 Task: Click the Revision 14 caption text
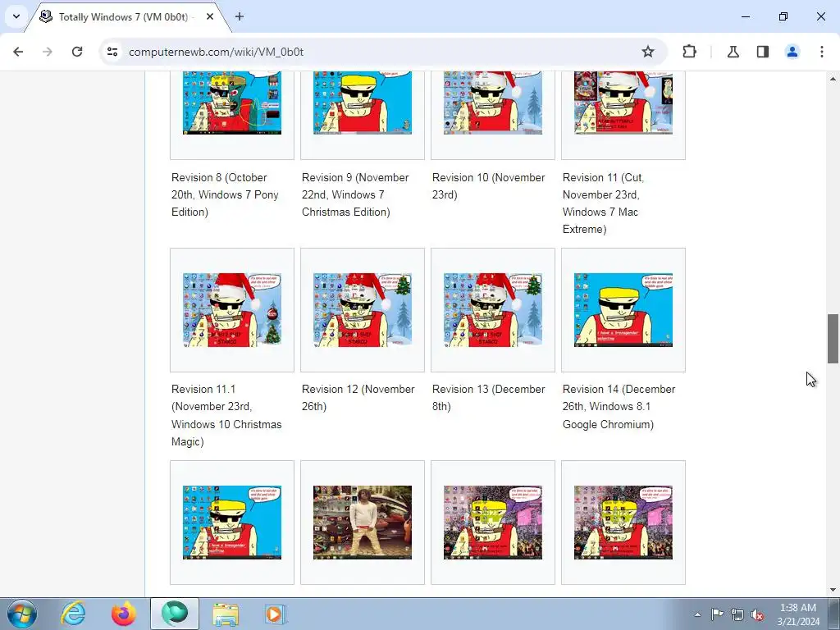[619, 407]
